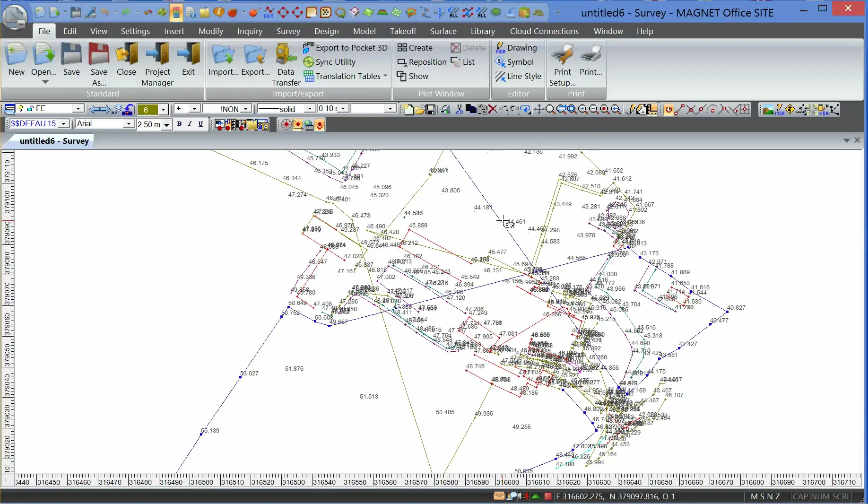Click the cut scissors toolbar icon
The height and width of the screenshot is (504, 868).
pyautogui.click(x=459, y=110)
